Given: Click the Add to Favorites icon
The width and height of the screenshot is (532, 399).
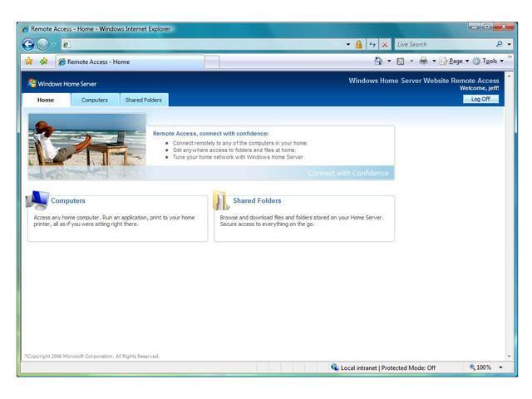Looking at the screenshot, I should 43,62.
